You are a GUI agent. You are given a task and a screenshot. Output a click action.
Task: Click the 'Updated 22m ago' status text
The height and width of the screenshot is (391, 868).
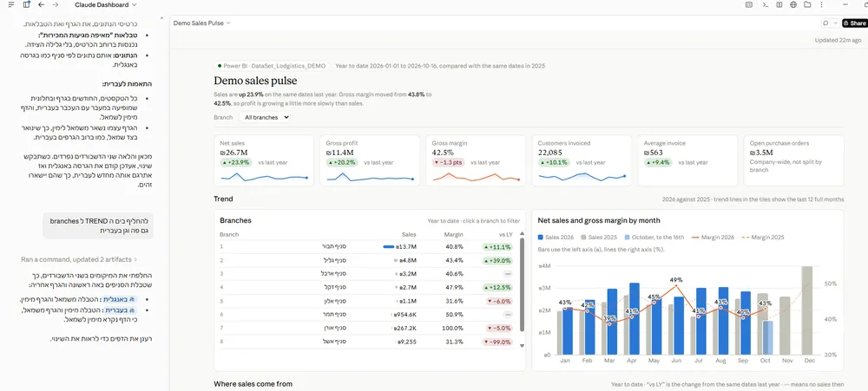click(x=838, y=41)
